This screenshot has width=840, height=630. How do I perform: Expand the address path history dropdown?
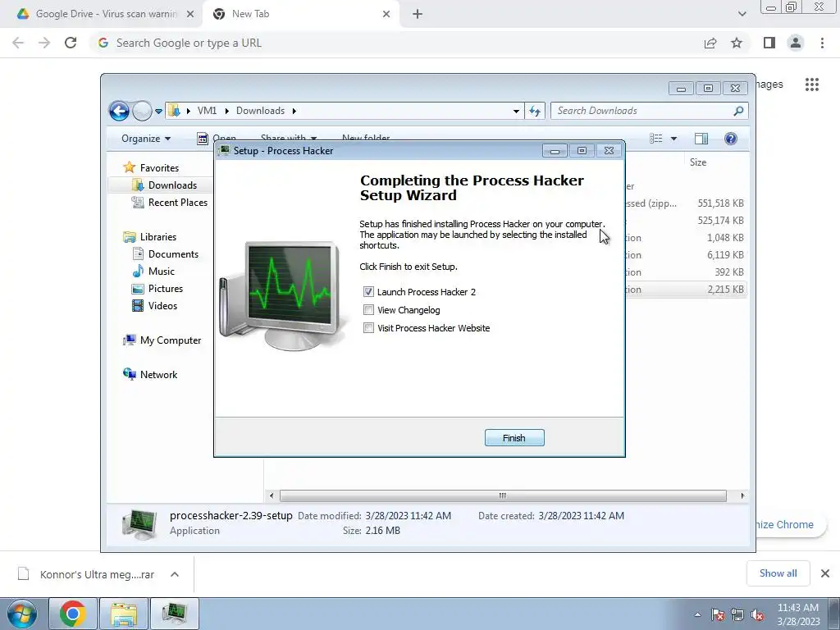coord(516,111)
